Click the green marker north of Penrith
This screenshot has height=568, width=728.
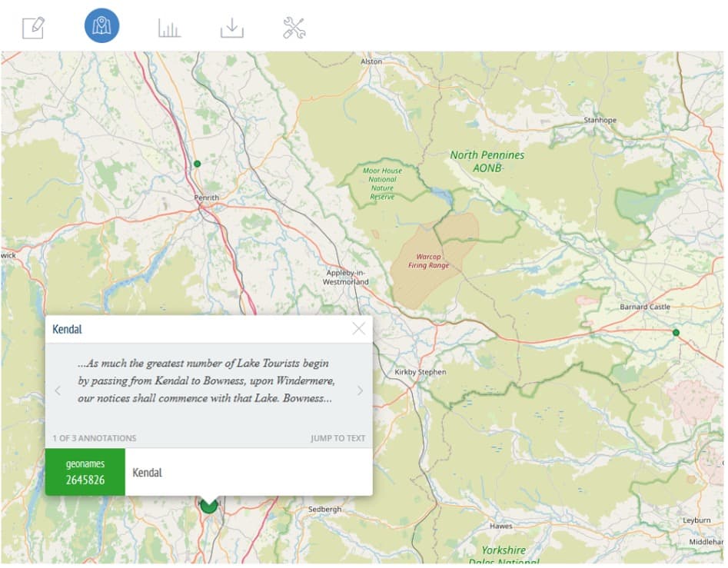[197, 164]
